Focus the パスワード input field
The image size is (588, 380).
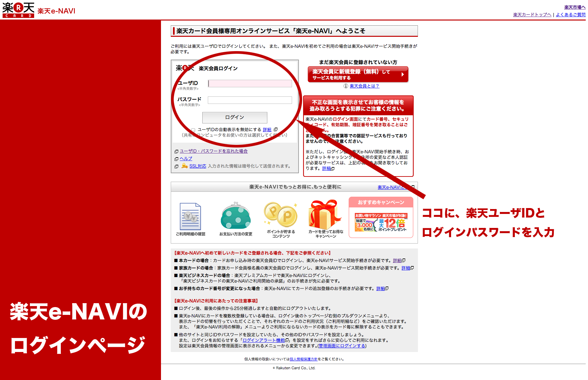point(250,100)
